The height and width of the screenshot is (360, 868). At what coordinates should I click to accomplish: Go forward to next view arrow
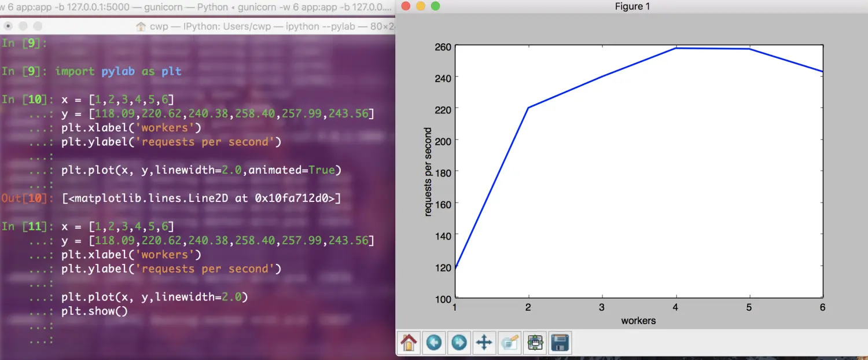click(459, 343)
